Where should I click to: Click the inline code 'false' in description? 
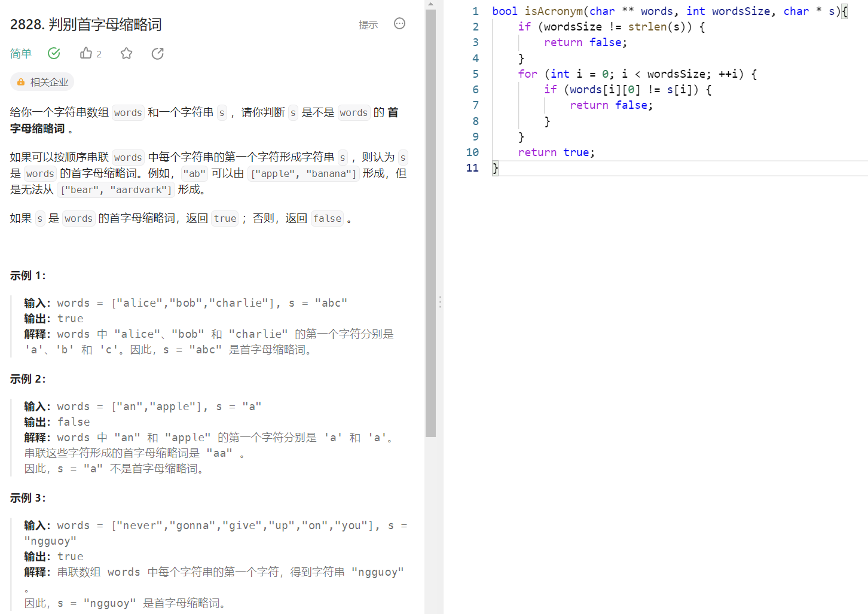pyautogui.click(x=327, y=218)
